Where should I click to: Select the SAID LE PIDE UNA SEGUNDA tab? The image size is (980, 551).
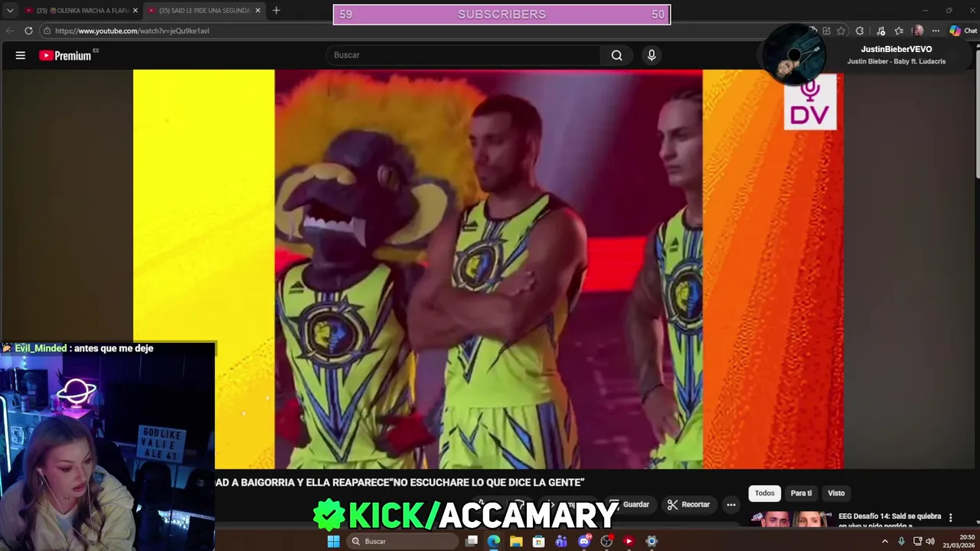tap(204, 11)
